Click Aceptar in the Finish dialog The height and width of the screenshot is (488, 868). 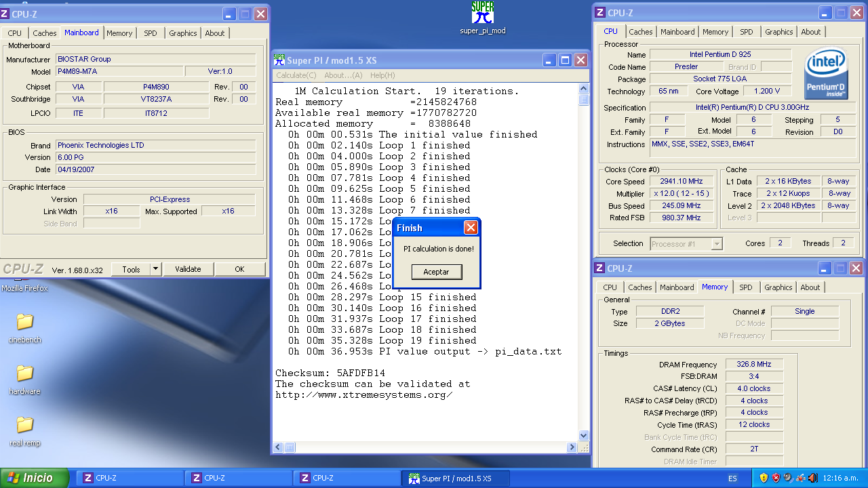coord(436,272)
